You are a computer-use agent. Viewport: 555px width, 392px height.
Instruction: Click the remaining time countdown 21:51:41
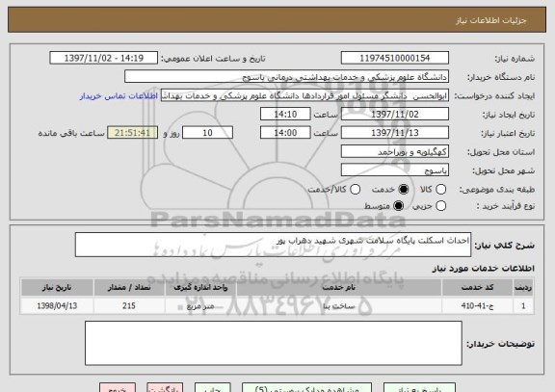click(132, 133)
